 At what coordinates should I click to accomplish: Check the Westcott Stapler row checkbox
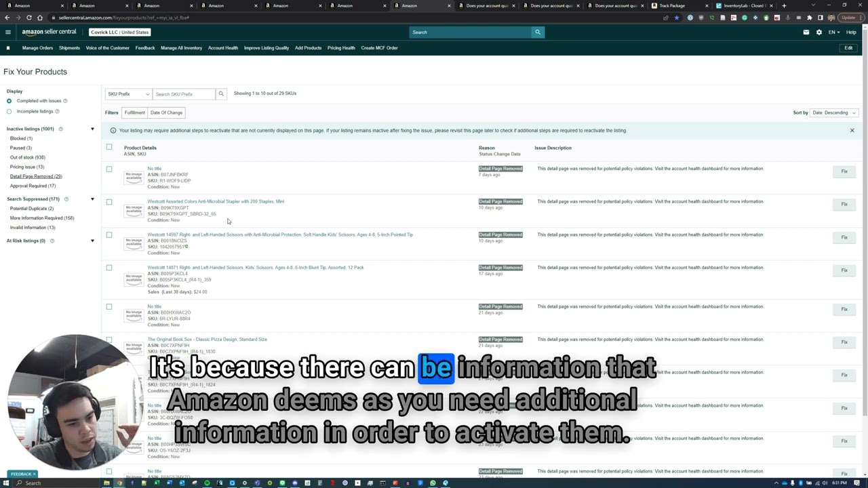[x=109, y=202]
